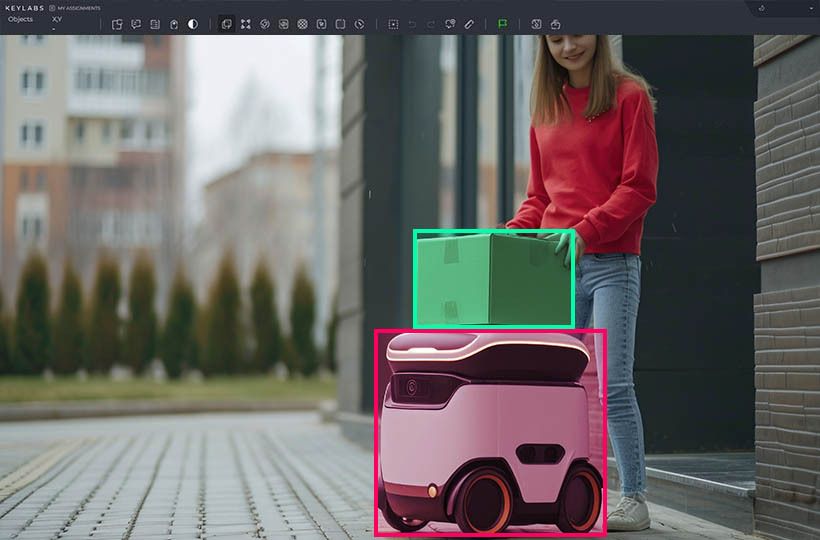Open the comment bubble tool
The width and height of the screenshot is (820, 540).
click(136, 24)
